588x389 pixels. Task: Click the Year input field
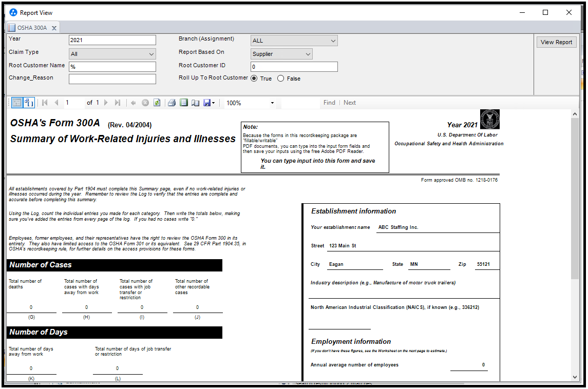112,40
